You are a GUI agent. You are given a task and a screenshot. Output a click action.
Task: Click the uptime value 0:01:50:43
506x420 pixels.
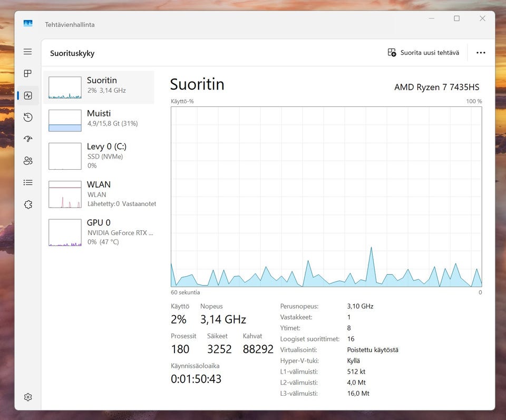coord(196,379)
